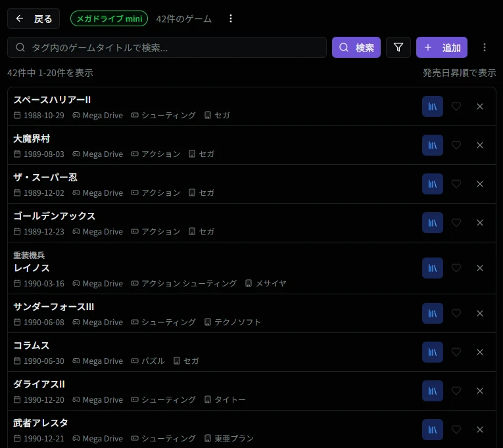The width and height of the screenshot is (503, 448).
Task: Remove サンダーフォースIII from the tag
Action: pyautogui.click(x=480, y=313)
